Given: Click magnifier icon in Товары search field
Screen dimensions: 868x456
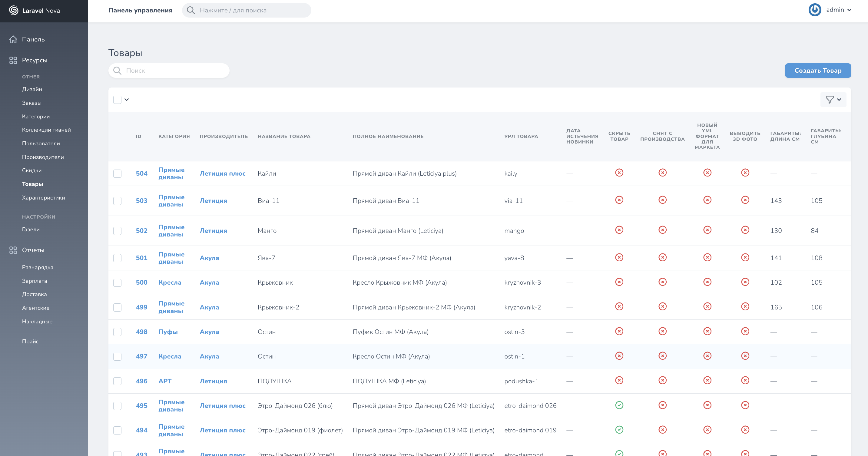Looking at the screenshot, I should coord(117,70).
